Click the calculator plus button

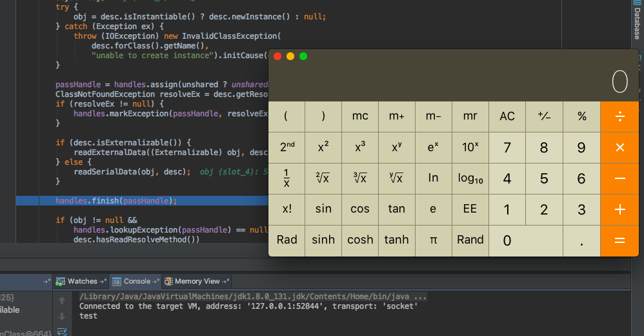point(619,209)
